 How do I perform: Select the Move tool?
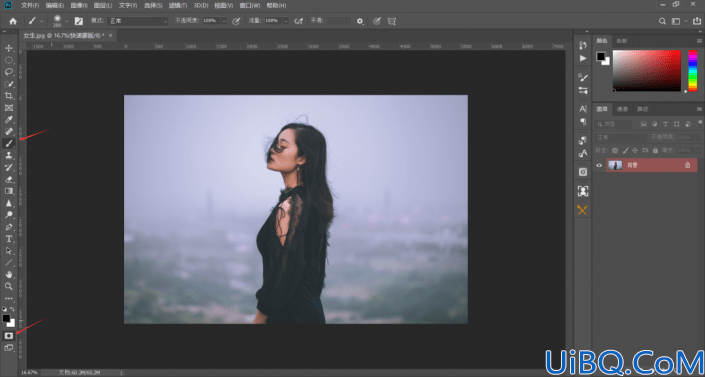click(x=9, y=48)
